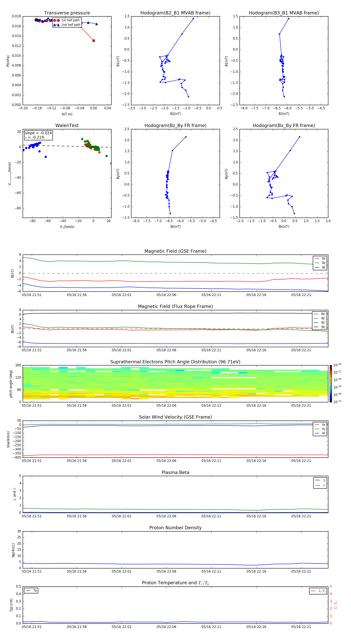Viewport: 351px width, 644px height.
Task: Click the 'Plasma Beta' plot title
Action: pos(175,472)
